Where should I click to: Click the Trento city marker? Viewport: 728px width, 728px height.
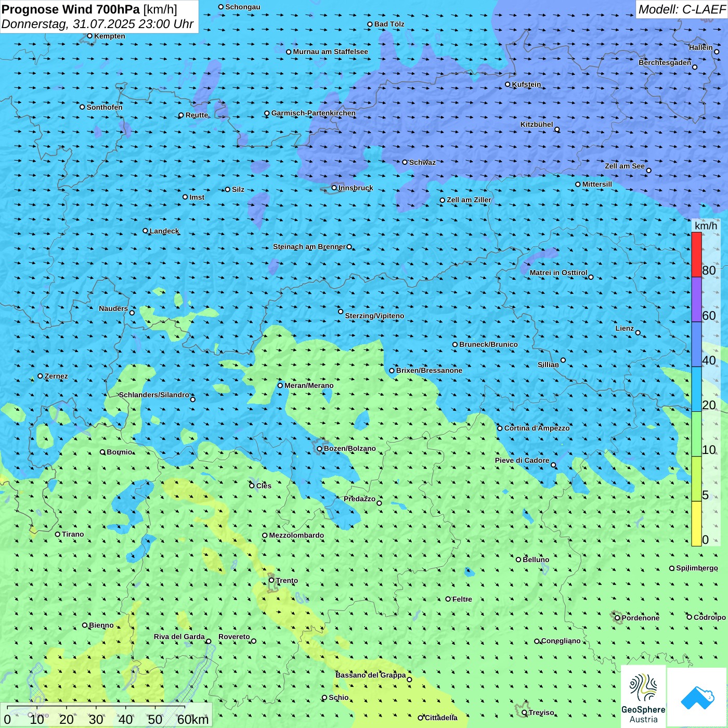click(271, 580)
